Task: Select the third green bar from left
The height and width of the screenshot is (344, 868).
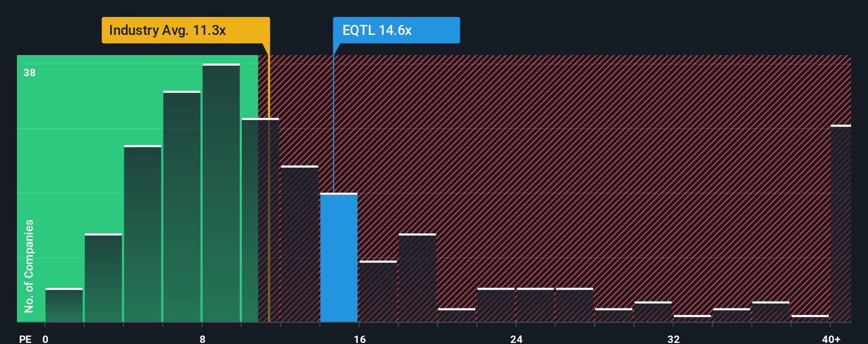Action: coord(142,233)
